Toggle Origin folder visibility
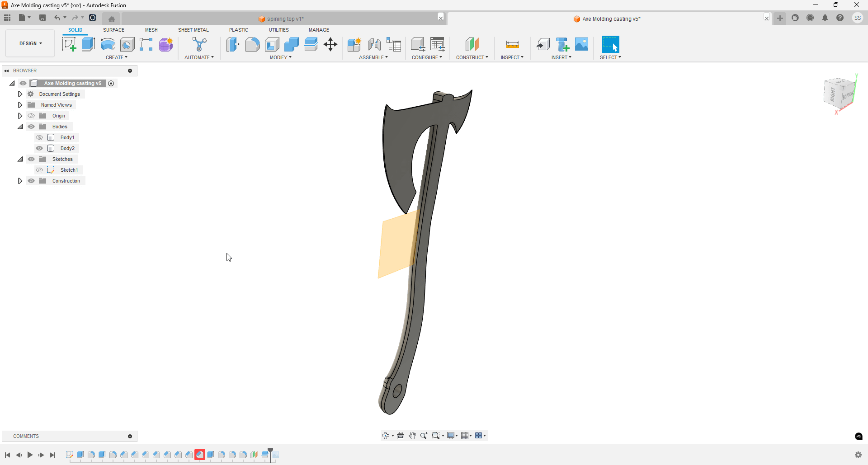Viewport: 868px width, 465px height. 31,116
